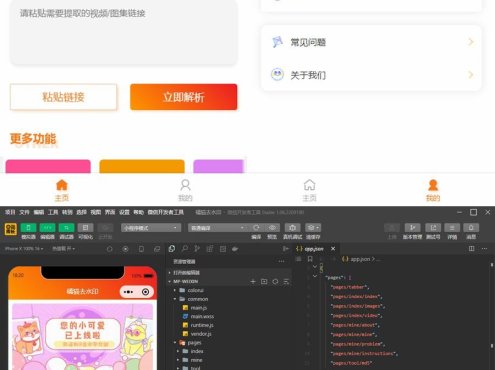Open the 常见问题 entry
Screen dimensions: 495x370
coord(371,42)
